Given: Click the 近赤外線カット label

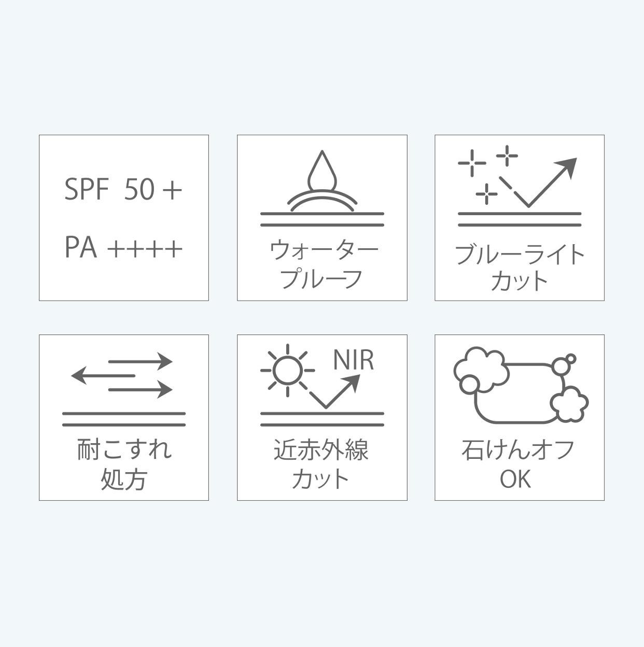Looking at the screenshot, I should point(321,464).
